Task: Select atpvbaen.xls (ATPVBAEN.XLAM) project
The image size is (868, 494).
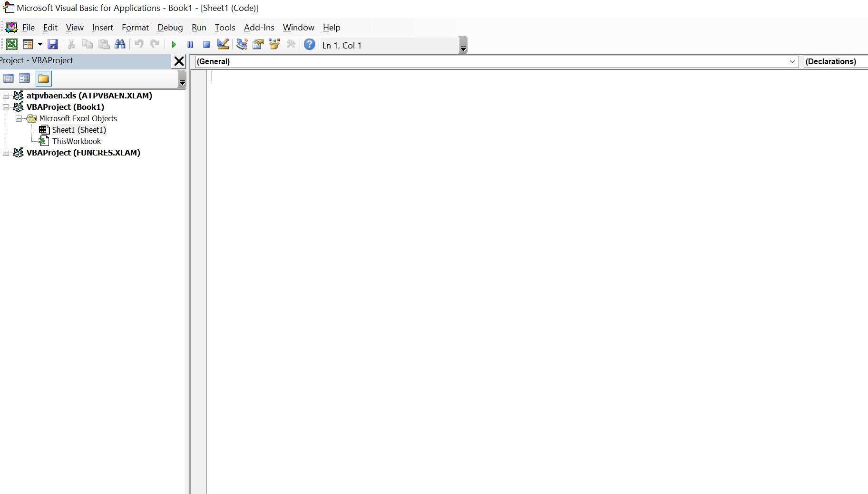Action: [x=89, y=96]
